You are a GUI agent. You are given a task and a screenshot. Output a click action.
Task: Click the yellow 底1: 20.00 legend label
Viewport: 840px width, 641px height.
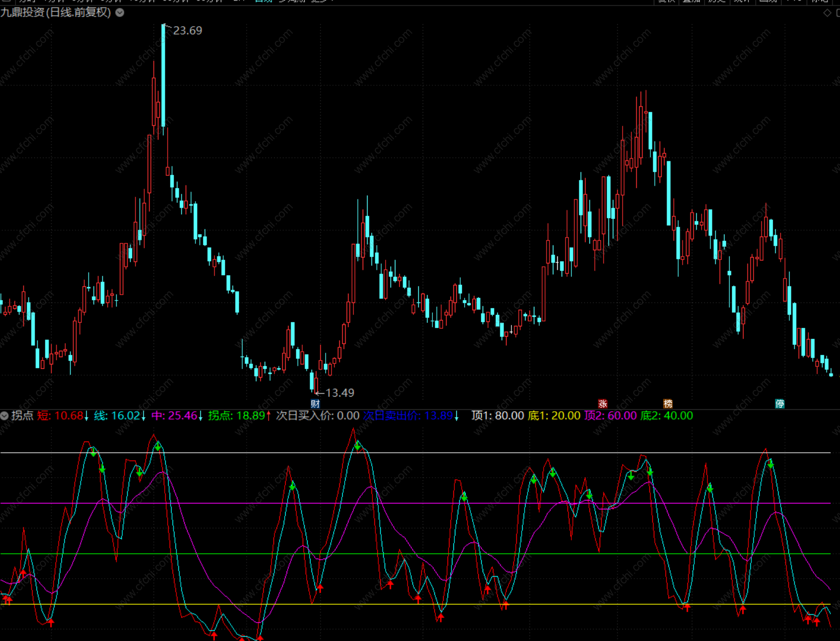(x=554, y=416)
